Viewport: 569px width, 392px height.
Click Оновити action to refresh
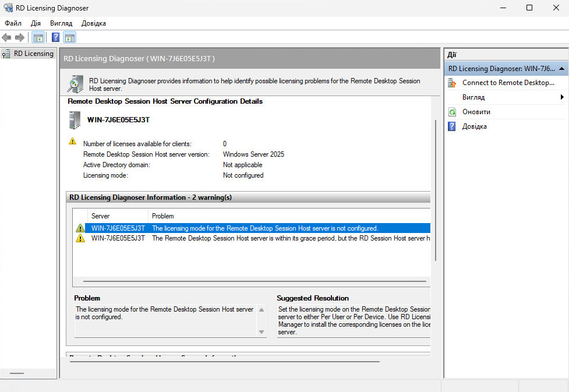[x=476, y=112]
